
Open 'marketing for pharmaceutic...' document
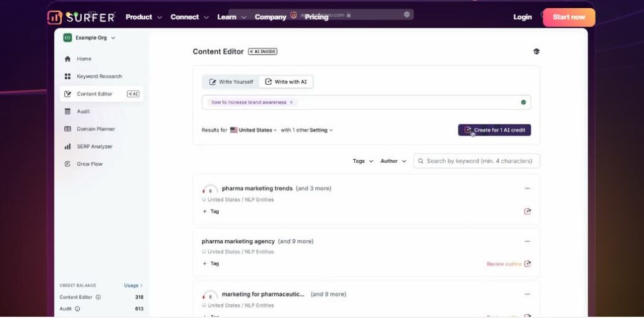(x=264, y=294)
